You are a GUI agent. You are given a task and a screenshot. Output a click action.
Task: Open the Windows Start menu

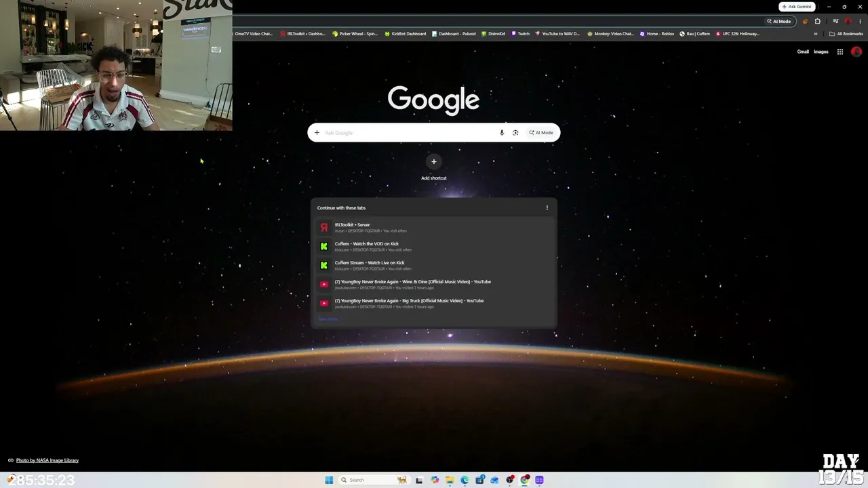[329, 480]
